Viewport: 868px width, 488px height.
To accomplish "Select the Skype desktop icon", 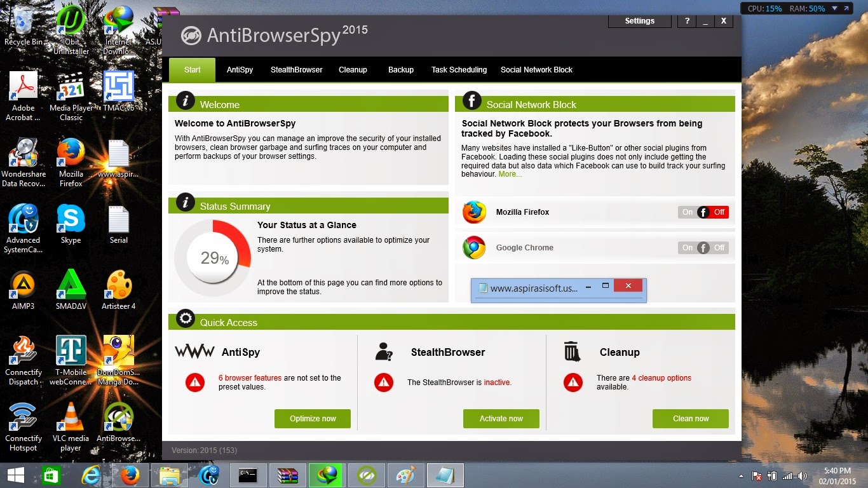I will point(71,224).
